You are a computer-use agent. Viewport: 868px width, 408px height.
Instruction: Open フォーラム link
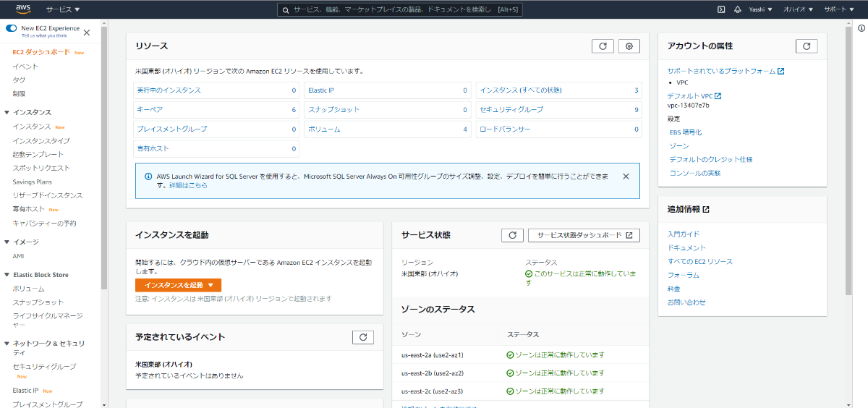684,276
